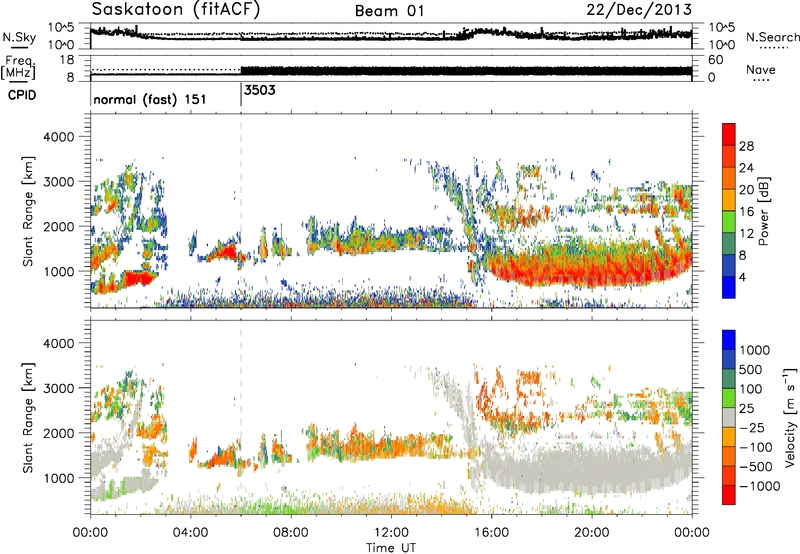
Task: Click the bottom blue segment of the power colorbar
Action: click(x=729, y=287)
